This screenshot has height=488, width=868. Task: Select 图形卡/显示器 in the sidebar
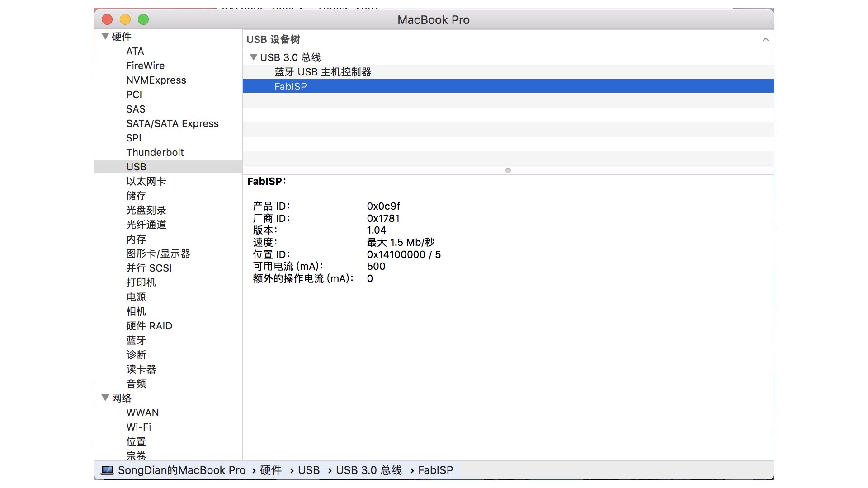(158, 253)
